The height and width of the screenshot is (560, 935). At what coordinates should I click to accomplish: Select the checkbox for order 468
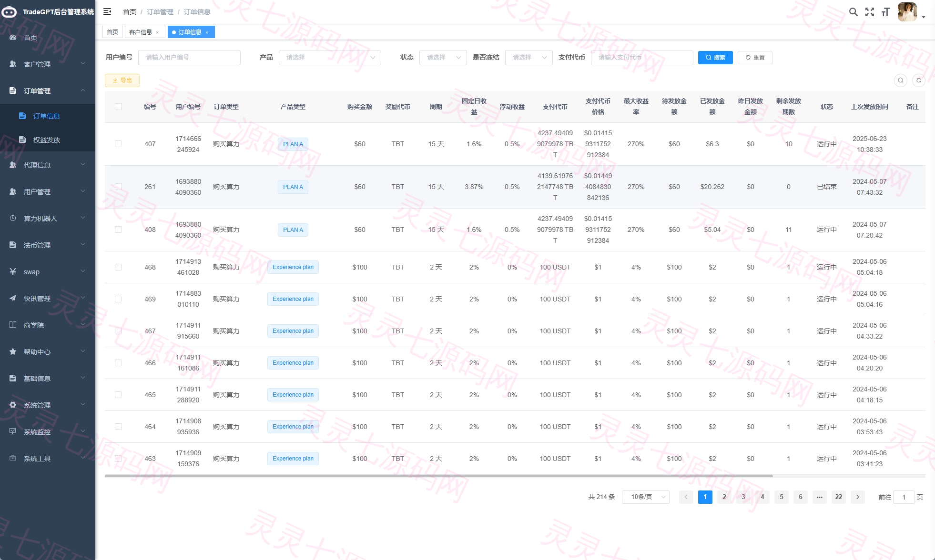pyautogui.click(x=118, y=267)
